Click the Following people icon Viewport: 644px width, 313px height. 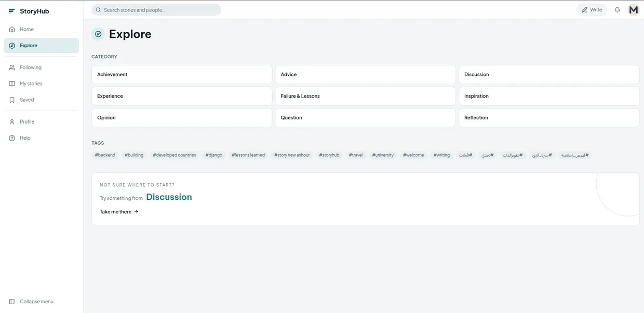(x=12, y=67)
